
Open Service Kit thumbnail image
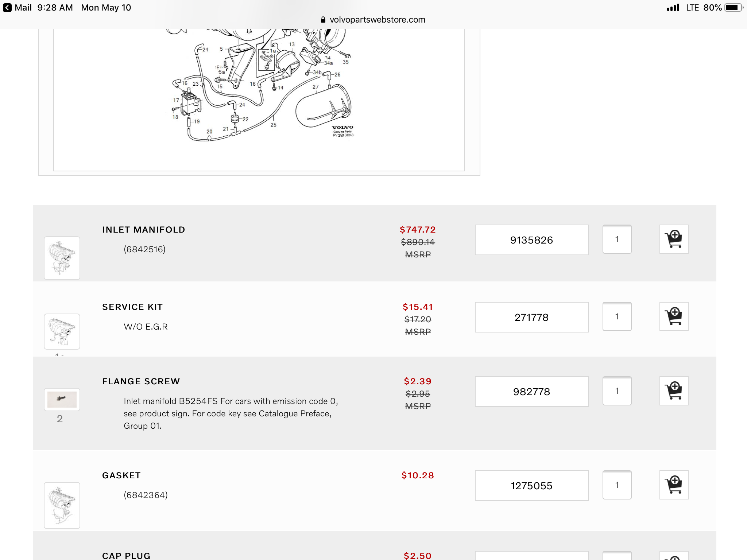[x=62, y=331]
